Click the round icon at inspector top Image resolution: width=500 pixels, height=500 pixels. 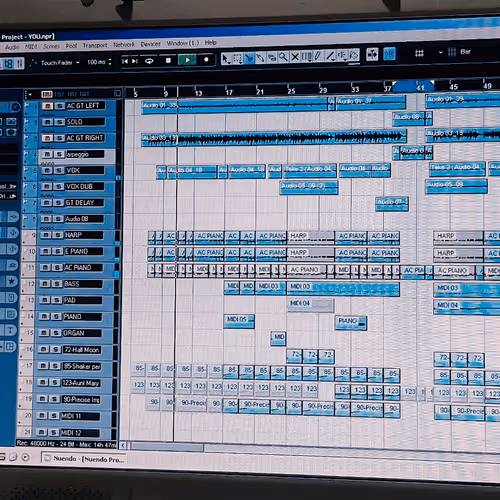pos(15,107)
